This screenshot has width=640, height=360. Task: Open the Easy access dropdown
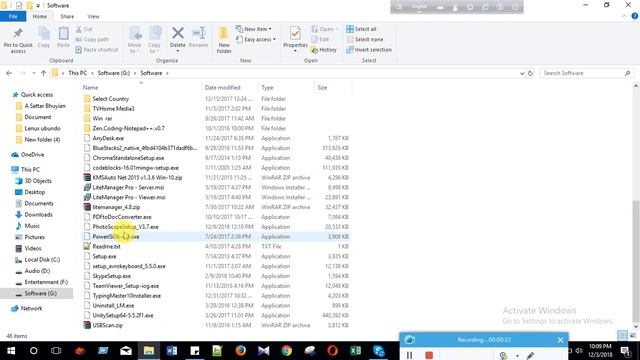click(x=256, y=39)
